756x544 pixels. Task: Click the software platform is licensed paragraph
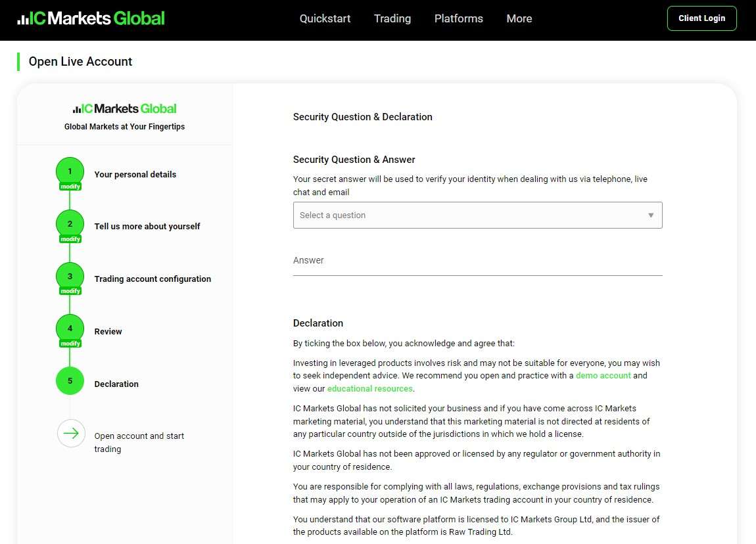[477, 526]
